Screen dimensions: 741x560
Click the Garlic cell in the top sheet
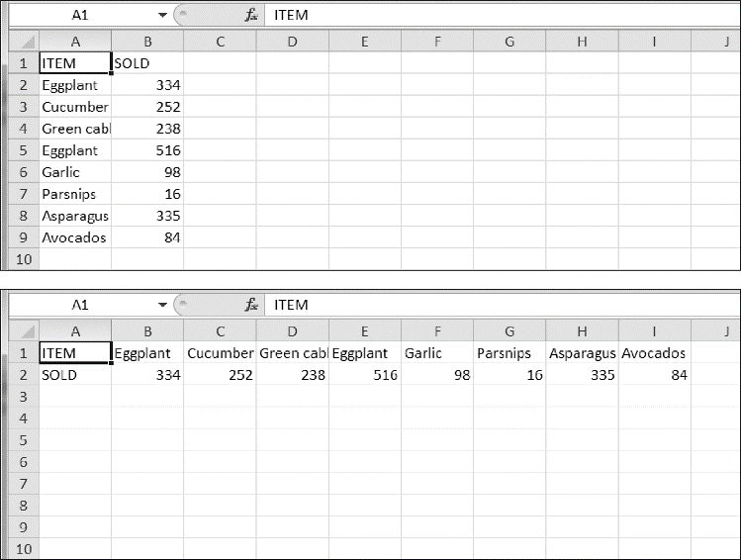click(x=75, y=172)
